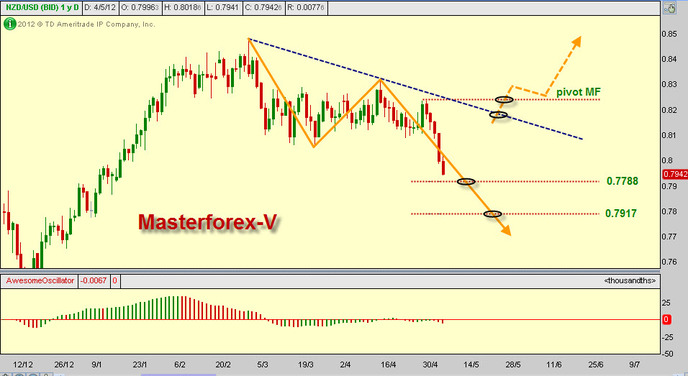Click the oscillator value -0.0067 box
Image resolution: width=688 pixels, height=376 pixels.
[x=94, y=281]
